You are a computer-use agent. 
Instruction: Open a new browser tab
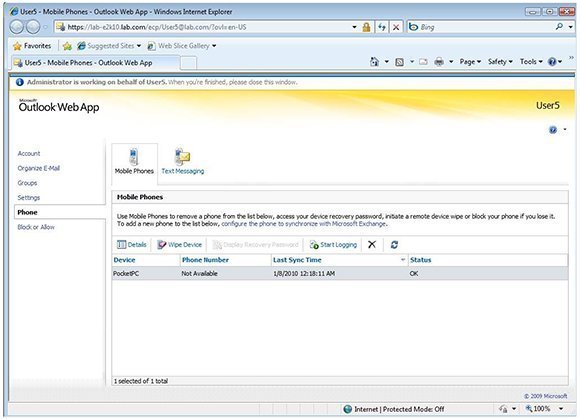[188, 63]
